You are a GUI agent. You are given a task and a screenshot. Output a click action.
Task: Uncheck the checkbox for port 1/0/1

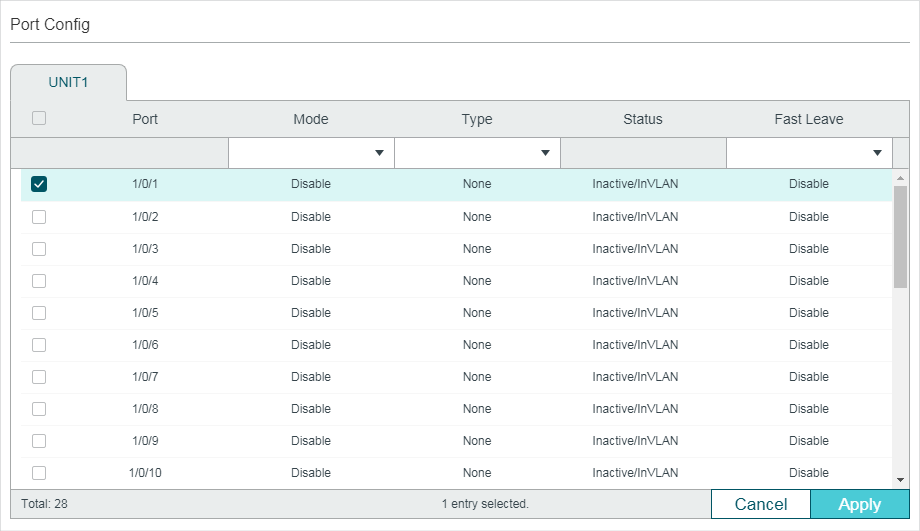[39, 184]
